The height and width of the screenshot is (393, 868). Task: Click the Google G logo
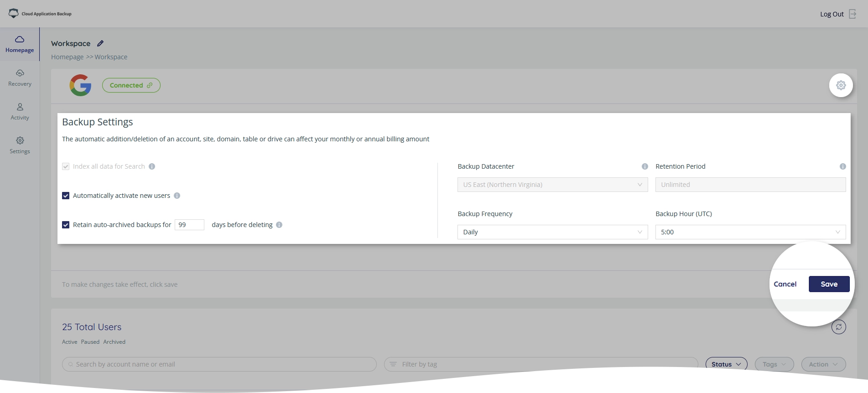pos(80,85)
